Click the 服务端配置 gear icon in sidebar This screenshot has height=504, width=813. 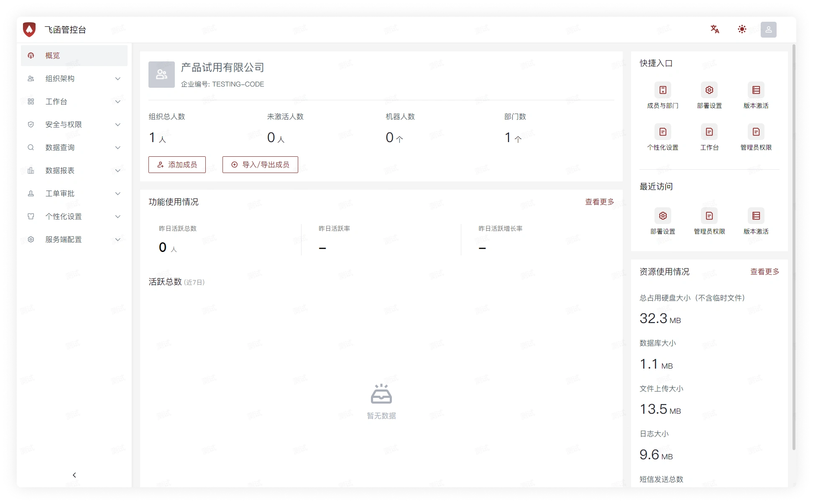click(x=31, y=239)
